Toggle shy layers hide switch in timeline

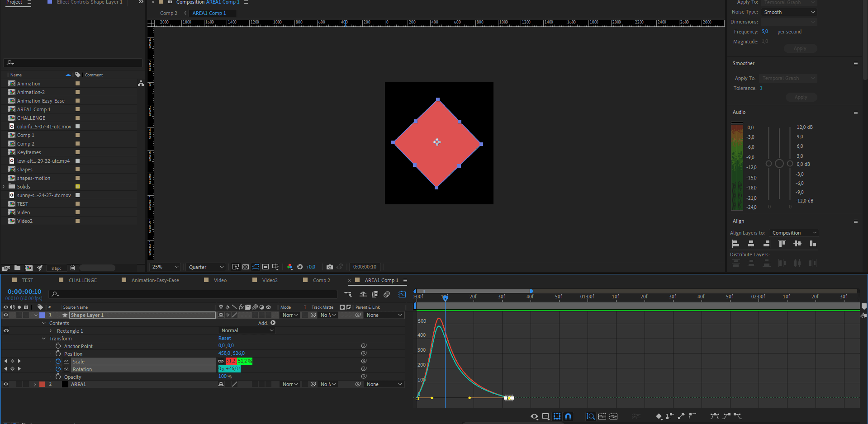[363, 294]
